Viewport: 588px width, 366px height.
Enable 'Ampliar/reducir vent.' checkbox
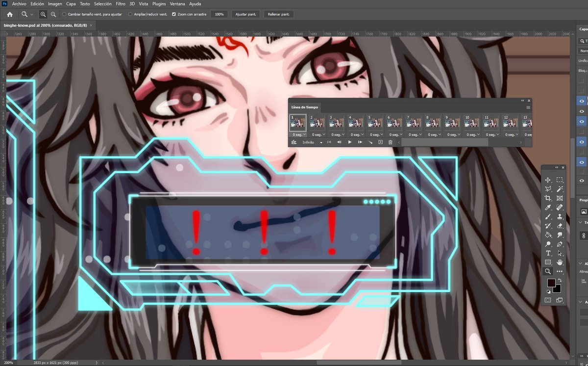pyautogui.click(x=130, y=14)
